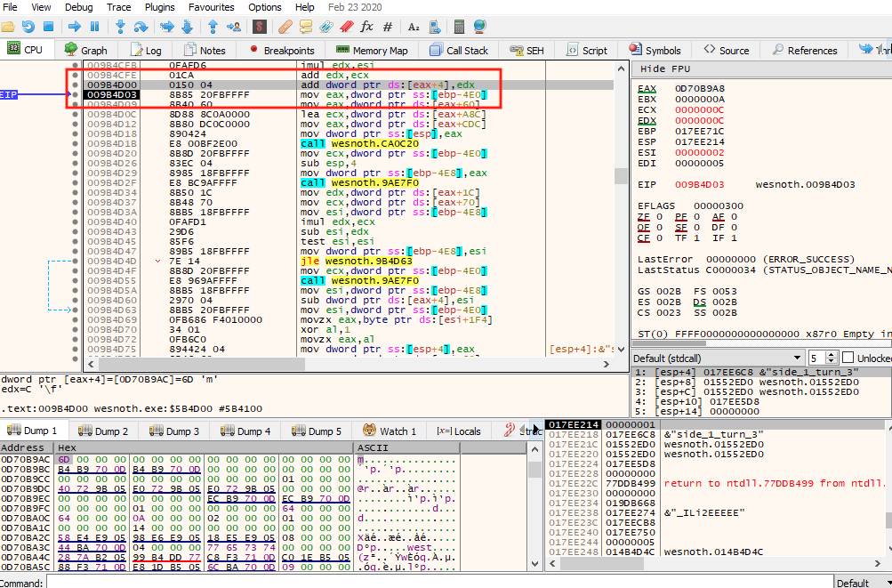892x588 pixels.
Task: Open the Trace menu
Action: coord(118,7)
